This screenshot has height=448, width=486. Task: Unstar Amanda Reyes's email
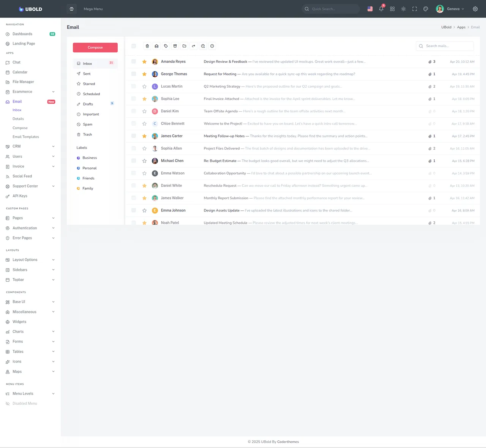pyautogui.click(x=144, y=62)
